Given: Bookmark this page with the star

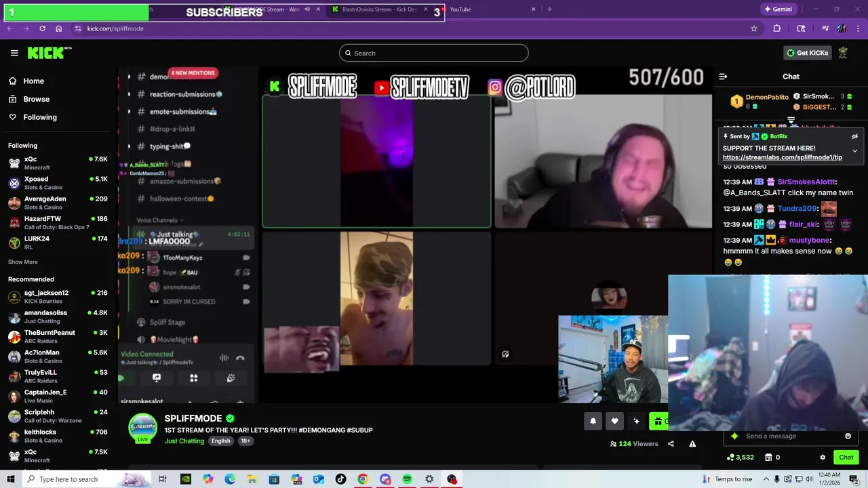Looking at the screenshot, I should pos(753,28).
